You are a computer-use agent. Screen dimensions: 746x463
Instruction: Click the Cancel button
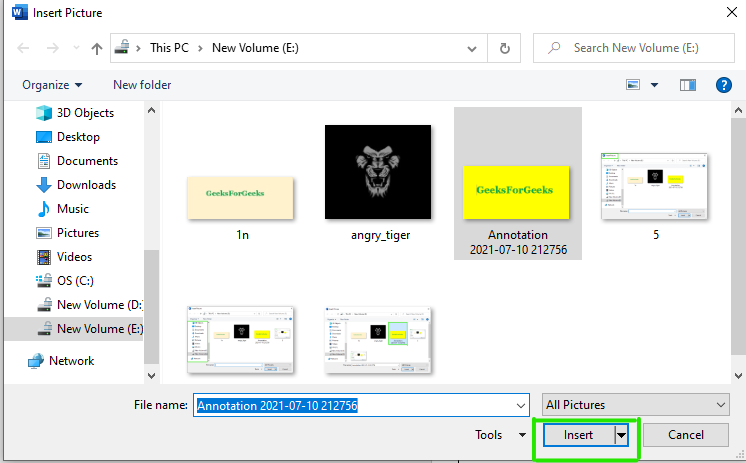(686, 435)
